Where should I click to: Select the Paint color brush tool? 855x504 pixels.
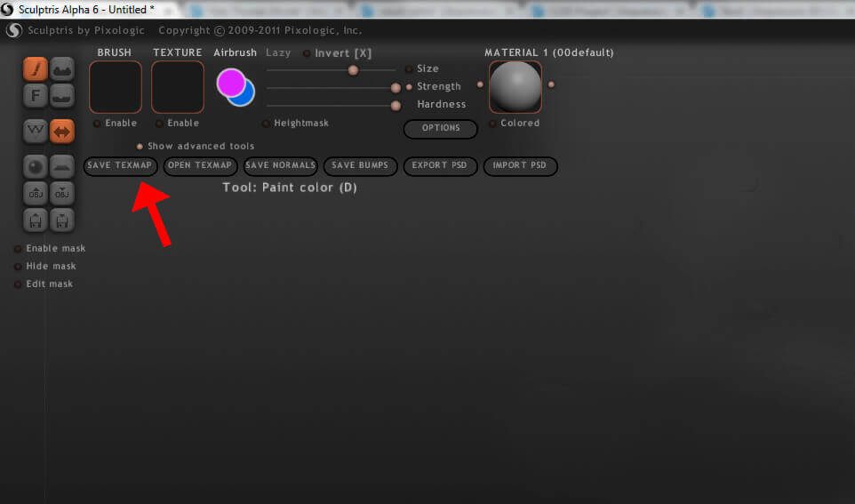36,69
